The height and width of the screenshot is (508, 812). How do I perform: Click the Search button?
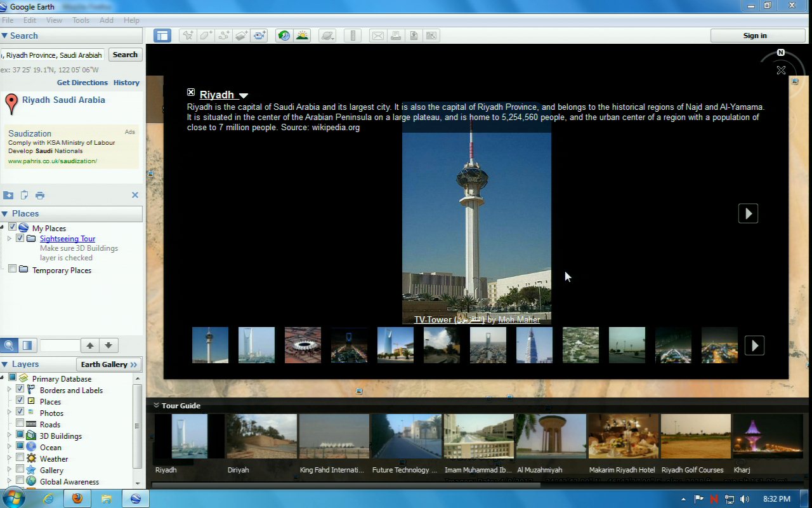pyautogui.click(x=125, y=55)
